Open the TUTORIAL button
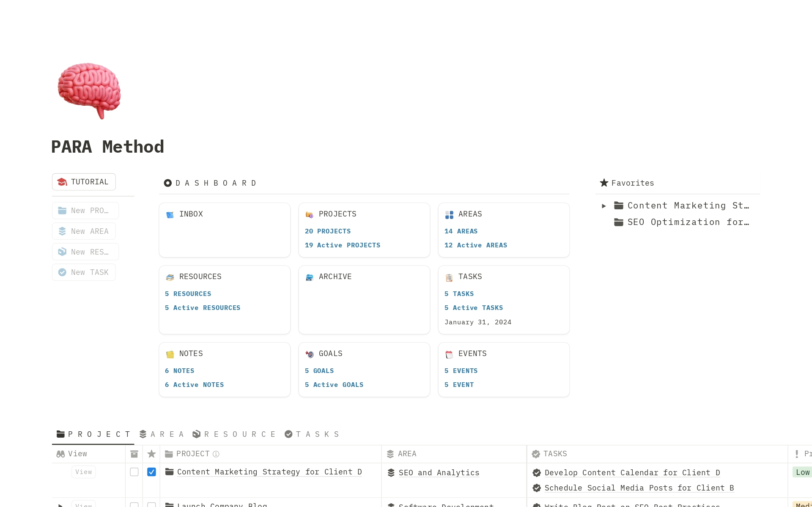Image resolution: width=812 pixels, height=507 pixels. 84,182
